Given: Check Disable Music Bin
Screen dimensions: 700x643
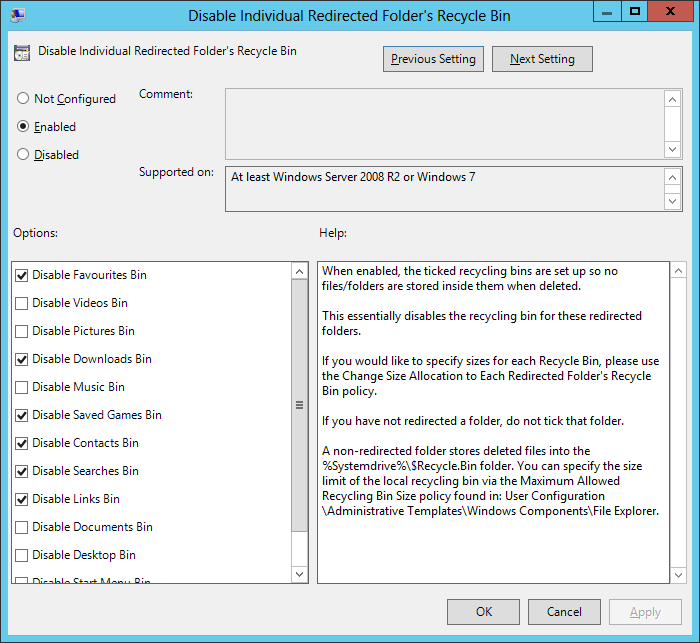Looking at the screenshot, I should coord(21,387).
